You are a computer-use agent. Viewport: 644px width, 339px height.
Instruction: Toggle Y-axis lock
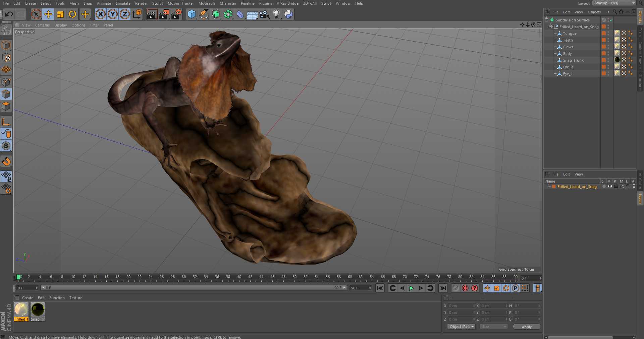pyautogui.click(x=113, y=14)
